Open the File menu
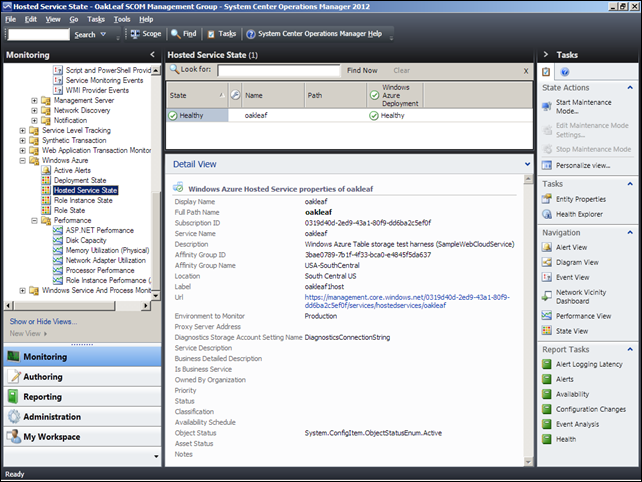 pos(11,19)
